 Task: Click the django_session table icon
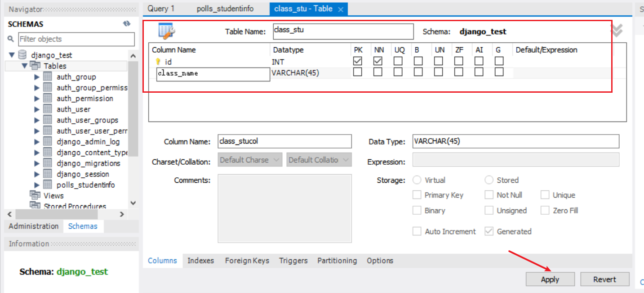[x=48, y=174]
